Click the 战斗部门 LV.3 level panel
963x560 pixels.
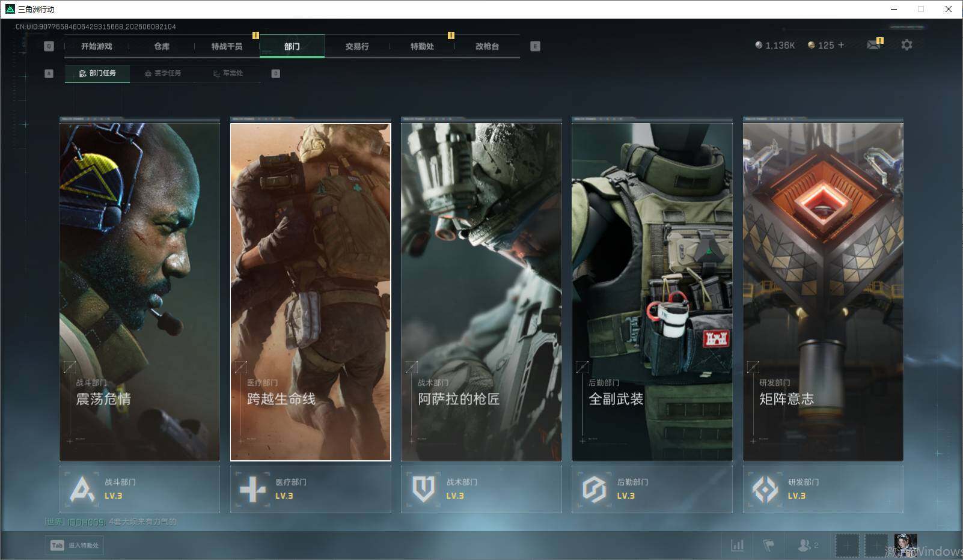point(139,489)
